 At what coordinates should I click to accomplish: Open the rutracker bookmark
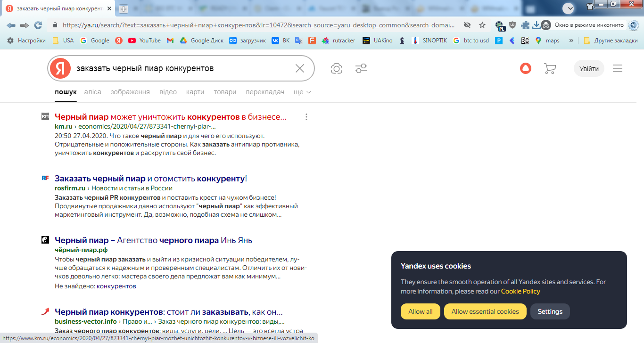[338, 41]
